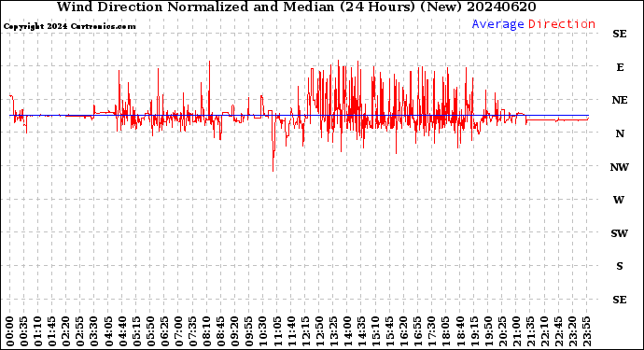Select the 14:00 time axis label
The image size is (644, 350).
(347, 331)
